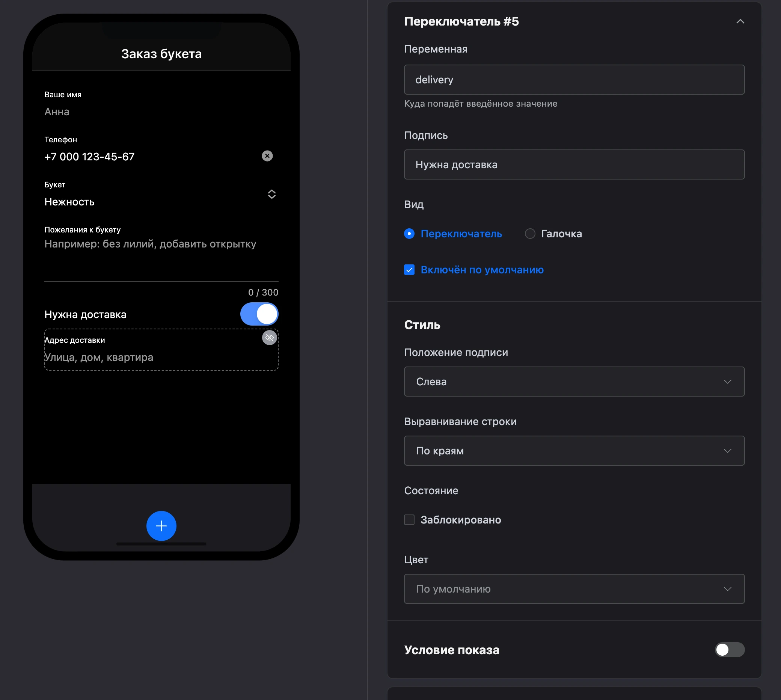Enable the Условие показа toggle
Viewport: 781px width, 700px height.
pos(730,650)
